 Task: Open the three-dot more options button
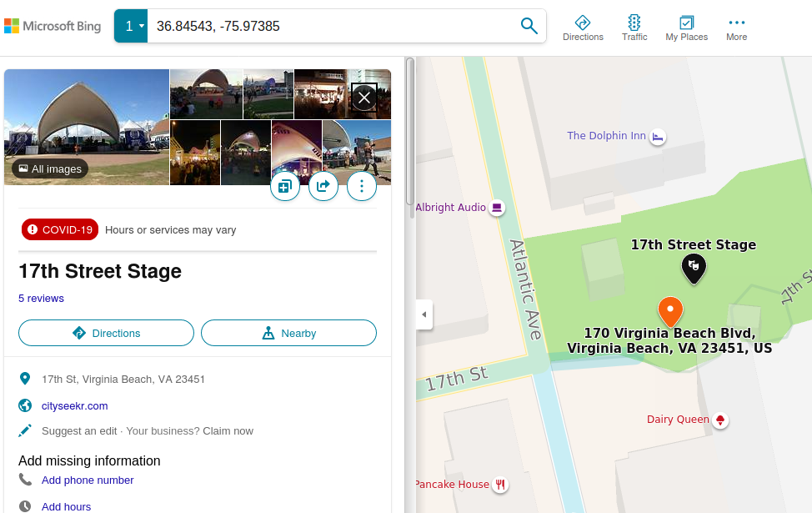pos(362,186)
